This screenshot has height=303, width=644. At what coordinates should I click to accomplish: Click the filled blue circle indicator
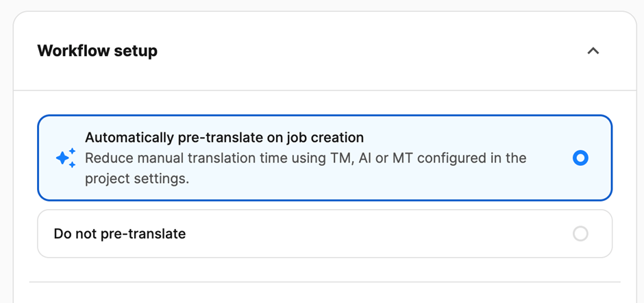click(580, 158)
